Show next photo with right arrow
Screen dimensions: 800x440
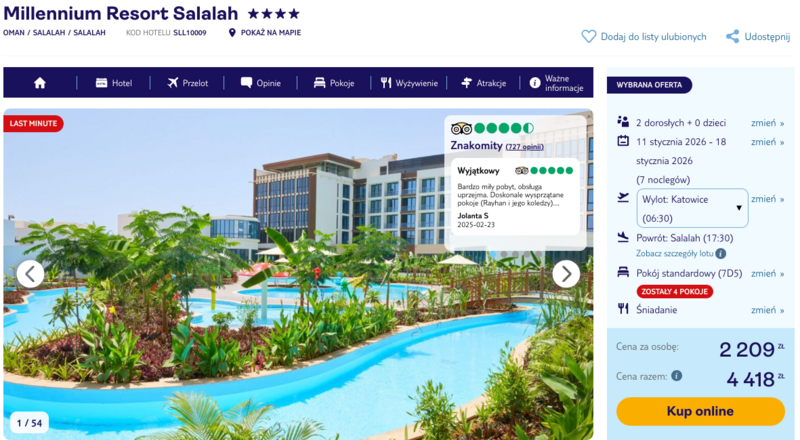click(x=566, y=274)
